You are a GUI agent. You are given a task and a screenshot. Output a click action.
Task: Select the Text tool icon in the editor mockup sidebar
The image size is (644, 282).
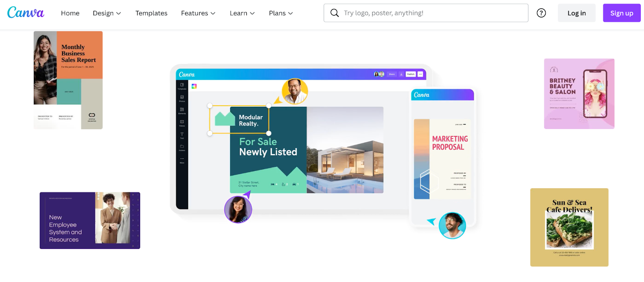pyautogui.click(x=182, y=135)
